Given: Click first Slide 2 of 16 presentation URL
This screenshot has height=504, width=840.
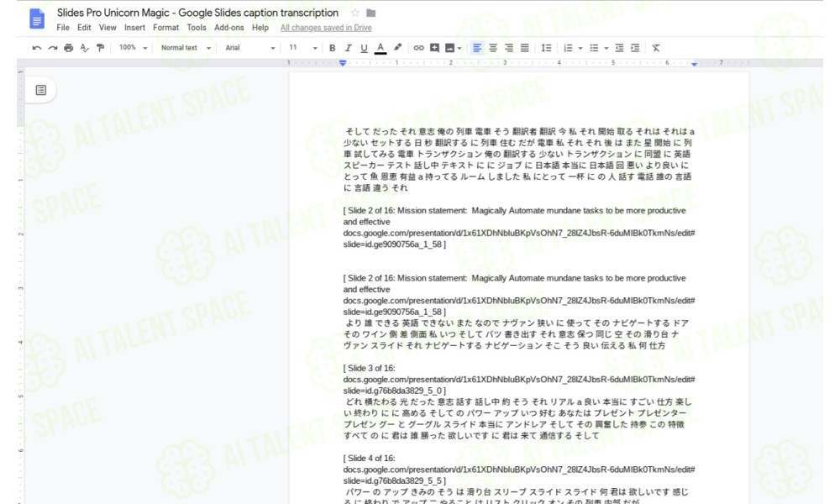Looking at the screenshot, I should point(519,239).
